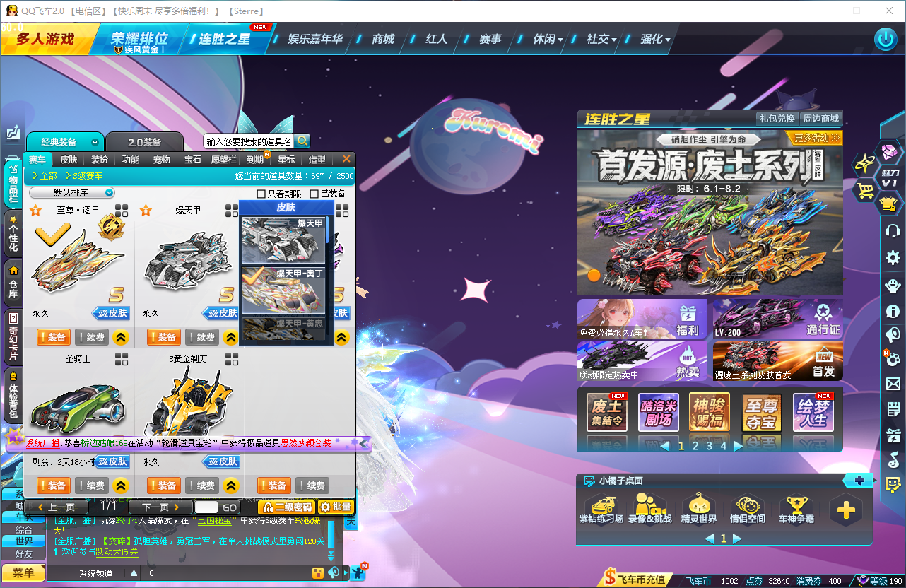Open settings via the gear icon in right sidebar
906x588 pixels.
893,258
